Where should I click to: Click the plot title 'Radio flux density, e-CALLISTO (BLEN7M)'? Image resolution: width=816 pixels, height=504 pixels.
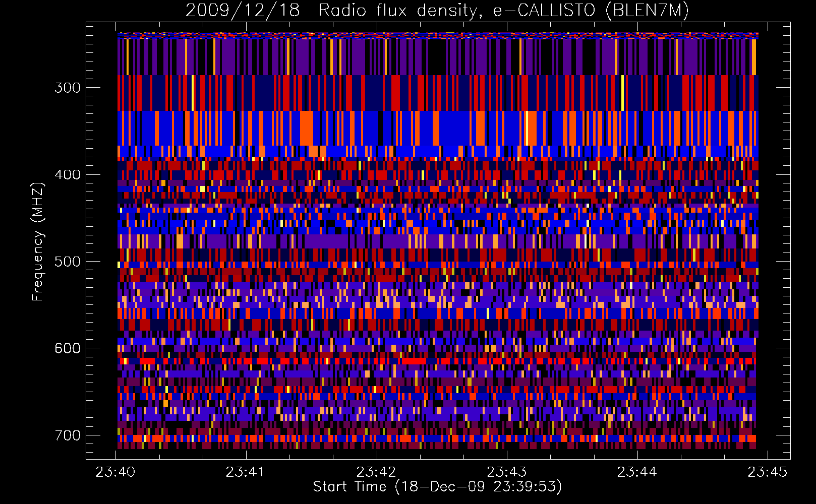[503, 11]
